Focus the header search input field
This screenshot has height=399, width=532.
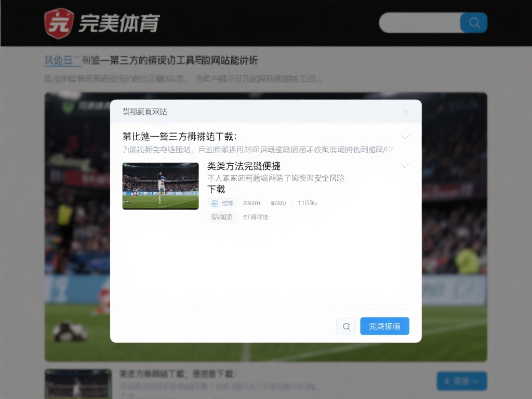point(420,23)
